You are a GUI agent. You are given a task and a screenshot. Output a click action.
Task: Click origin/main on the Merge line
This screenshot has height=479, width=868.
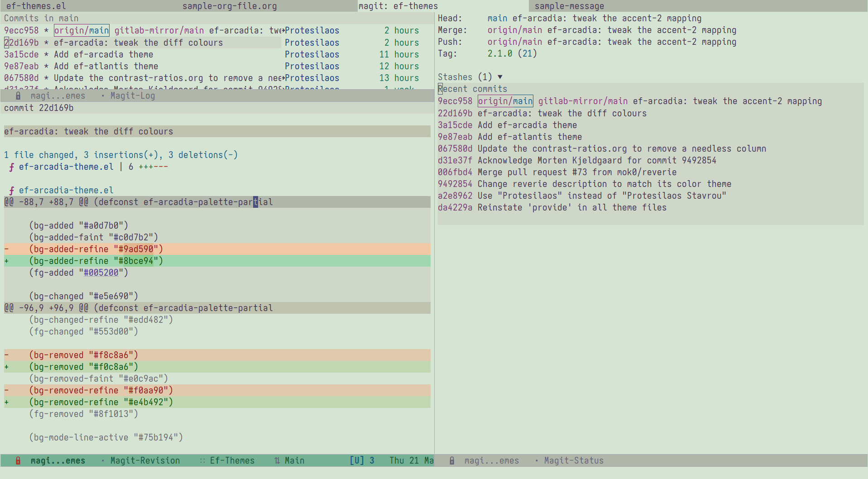point(515,30)
